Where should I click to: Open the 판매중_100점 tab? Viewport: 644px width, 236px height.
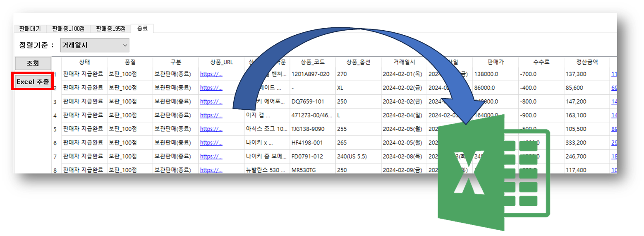click(x=68, y=29)
